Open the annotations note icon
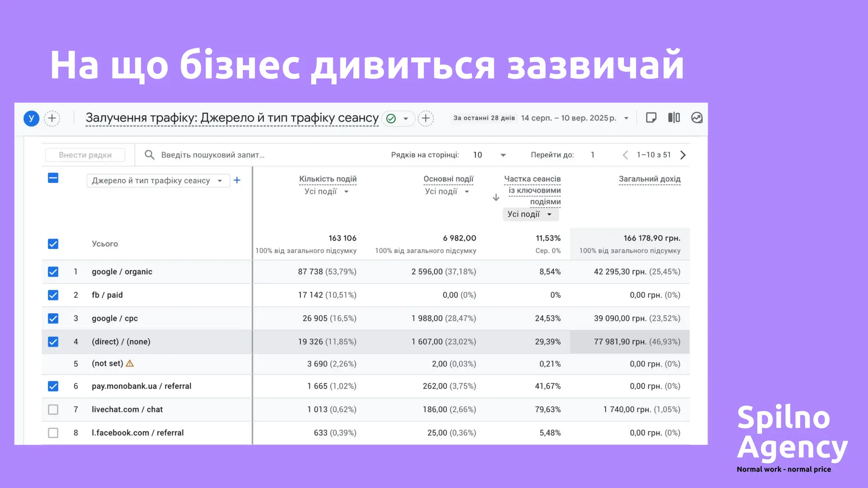Screen dimensions: 868x488 (651, 118)
